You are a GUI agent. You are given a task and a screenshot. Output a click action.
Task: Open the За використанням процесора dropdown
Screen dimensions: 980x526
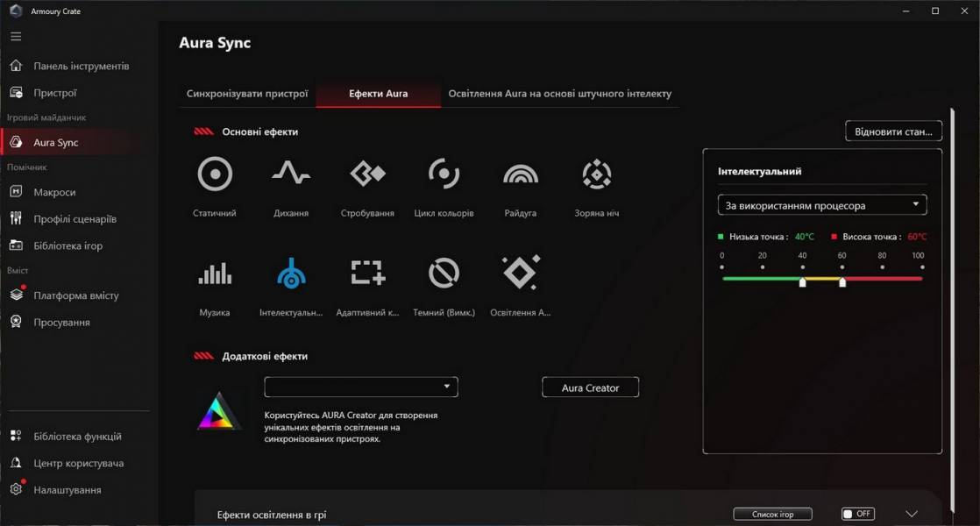[x=822, y=205]
